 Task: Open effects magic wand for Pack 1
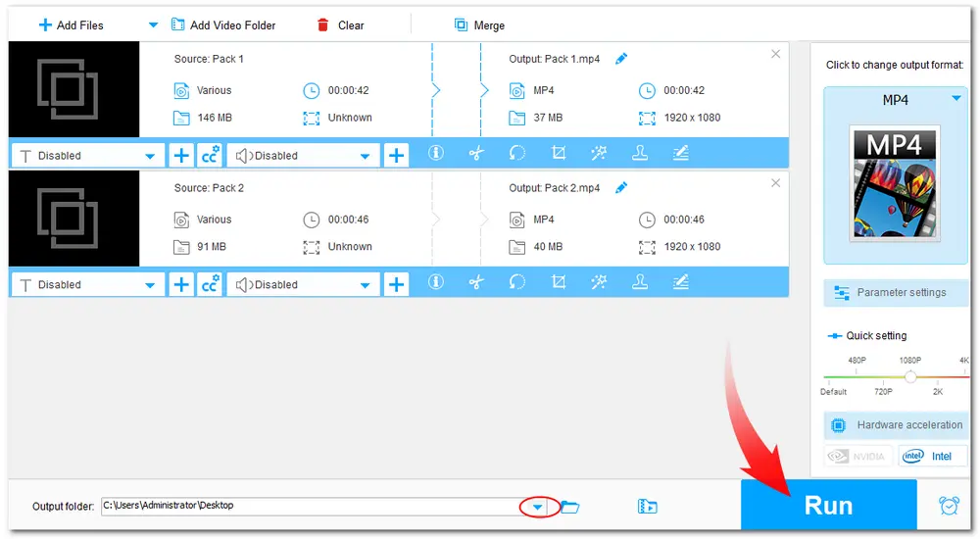pos(599,154)
